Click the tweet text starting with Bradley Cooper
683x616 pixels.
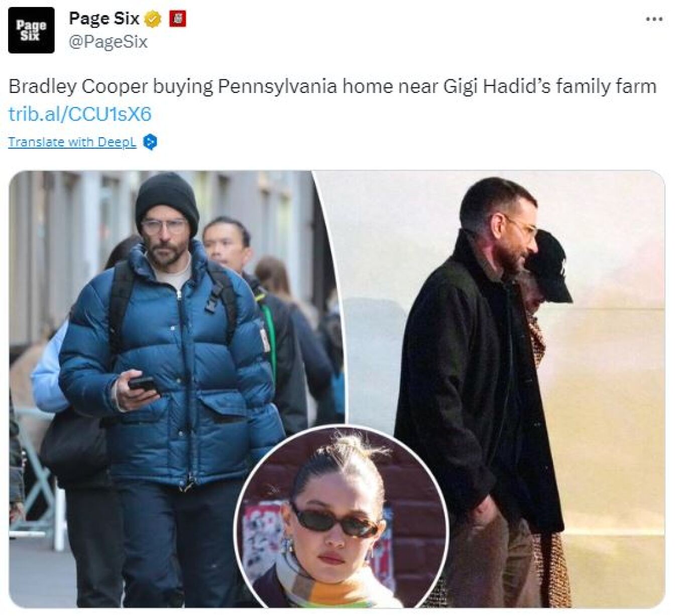(332, 86)
